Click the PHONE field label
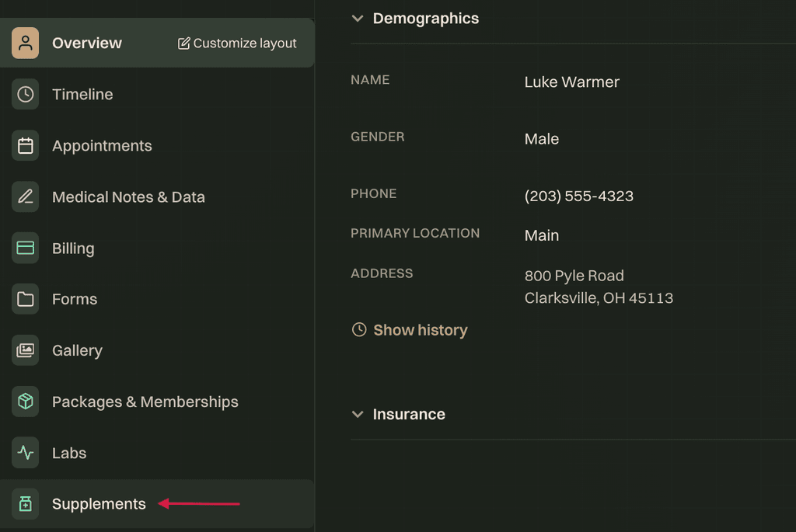The height and width of the screenshot is (532, 796). (x=374, y=193)
